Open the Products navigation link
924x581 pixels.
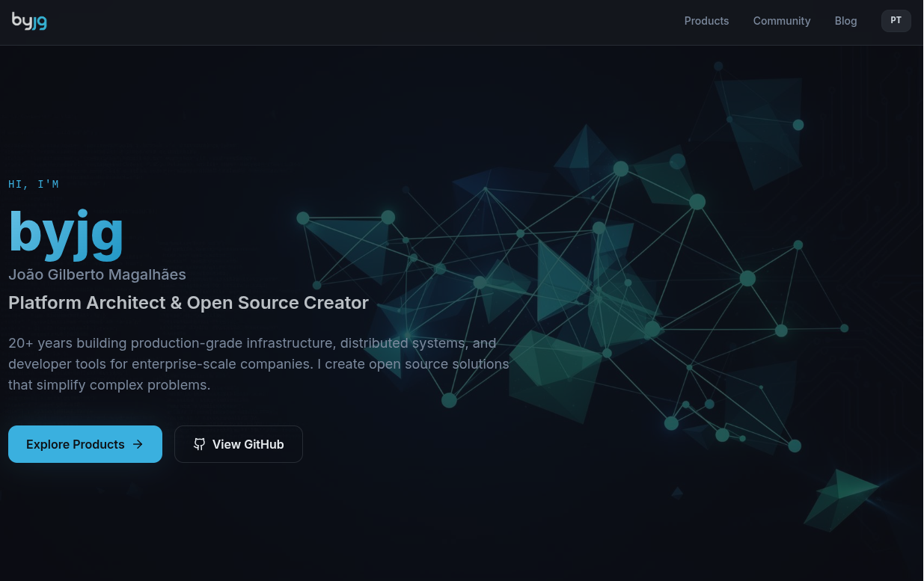(x=706, y=21)
